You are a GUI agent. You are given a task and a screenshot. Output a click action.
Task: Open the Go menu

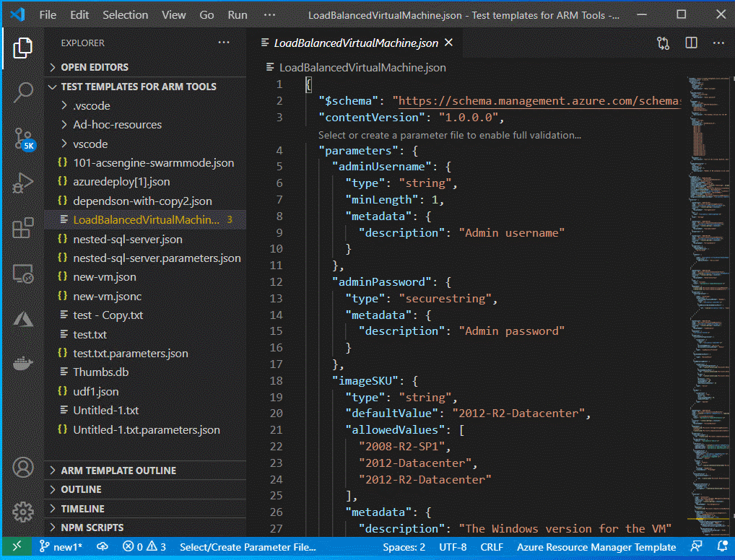click(206, 15)
